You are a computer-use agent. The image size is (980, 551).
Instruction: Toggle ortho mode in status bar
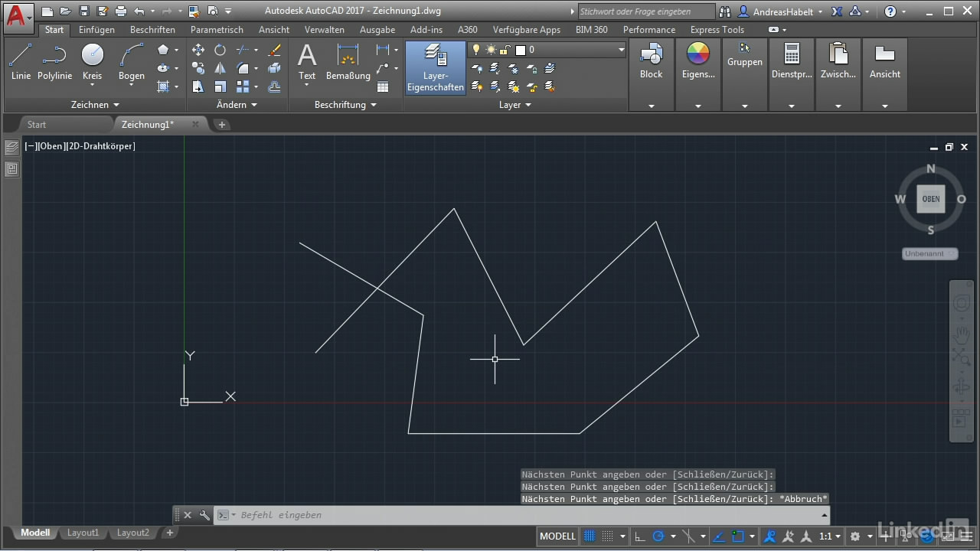click(639, 536)
